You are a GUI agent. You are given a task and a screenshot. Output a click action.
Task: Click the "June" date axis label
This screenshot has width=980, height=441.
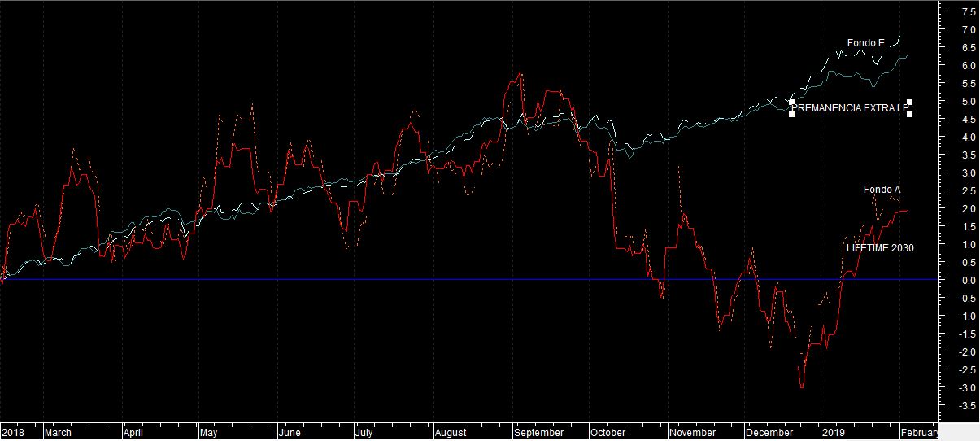[x=290, y=433]
